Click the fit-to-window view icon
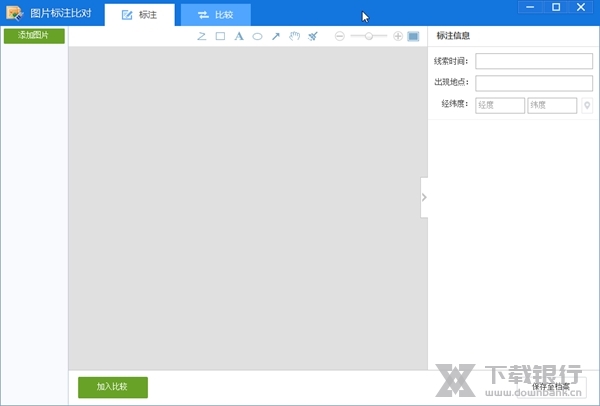The width and height of the screenshot is (600, 406). click(413, 36)
